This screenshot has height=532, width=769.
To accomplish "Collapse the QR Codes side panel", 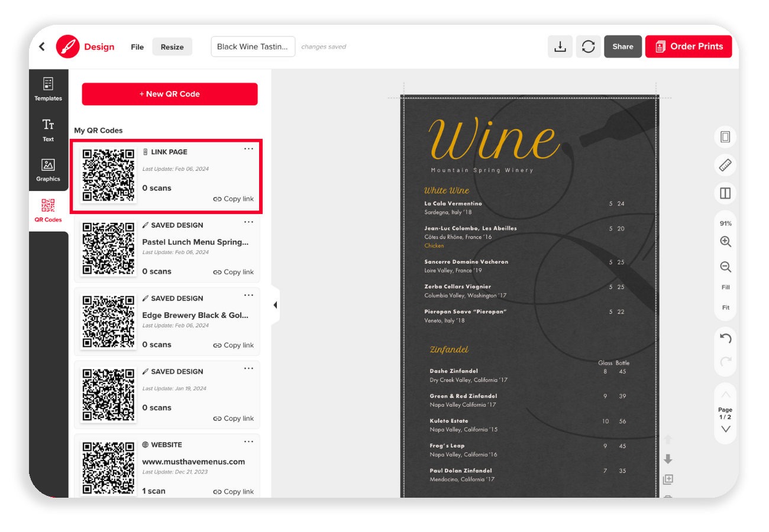I will click(275, 305).
